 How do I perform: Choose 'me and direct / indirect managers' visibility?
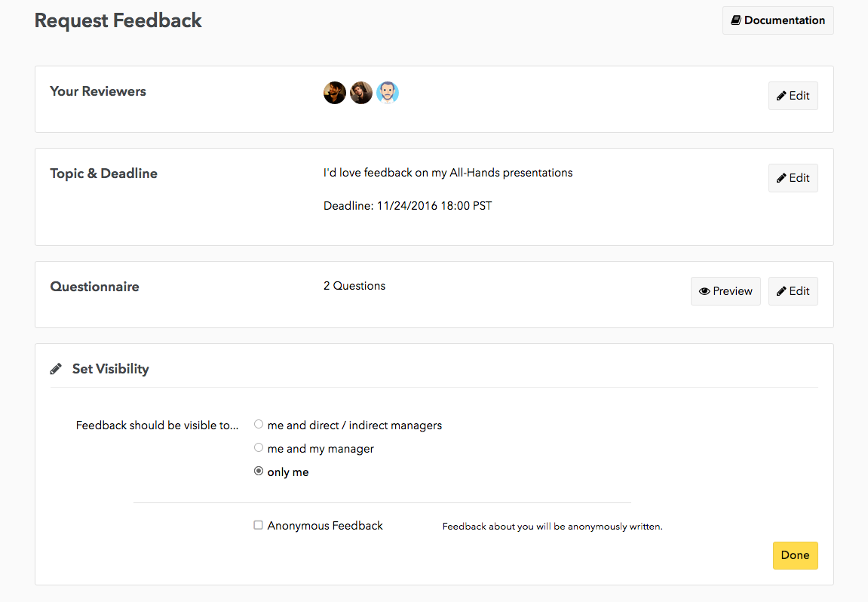[x=259, y=424]
